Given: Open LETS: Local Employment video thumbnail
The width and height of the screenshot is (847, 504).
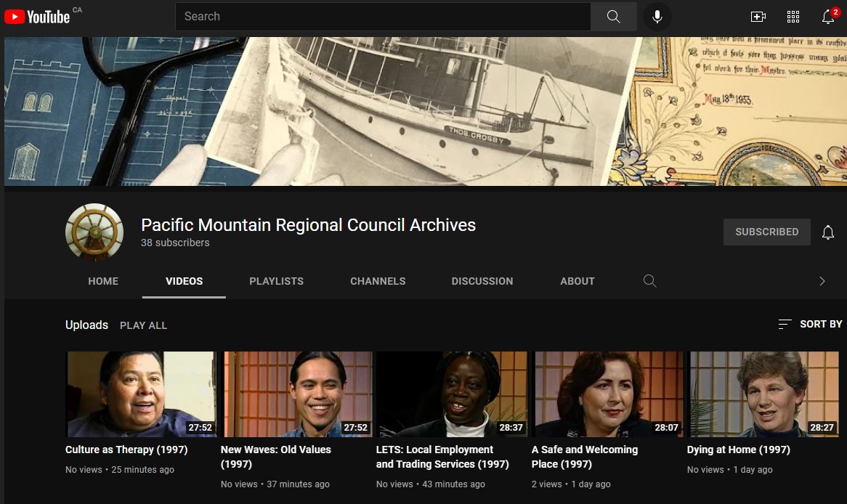Looking at the screenshot, I should pos(452,394).
